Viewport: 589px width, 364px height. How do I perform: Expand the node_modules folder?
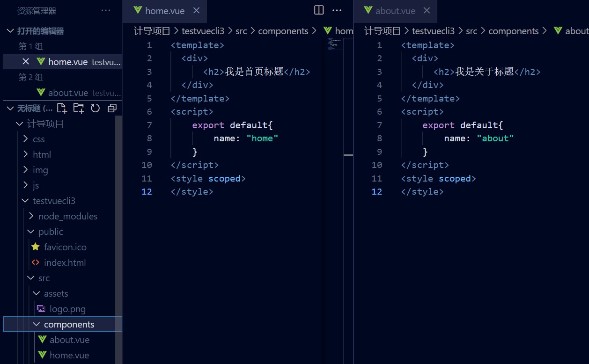point(31,216)
